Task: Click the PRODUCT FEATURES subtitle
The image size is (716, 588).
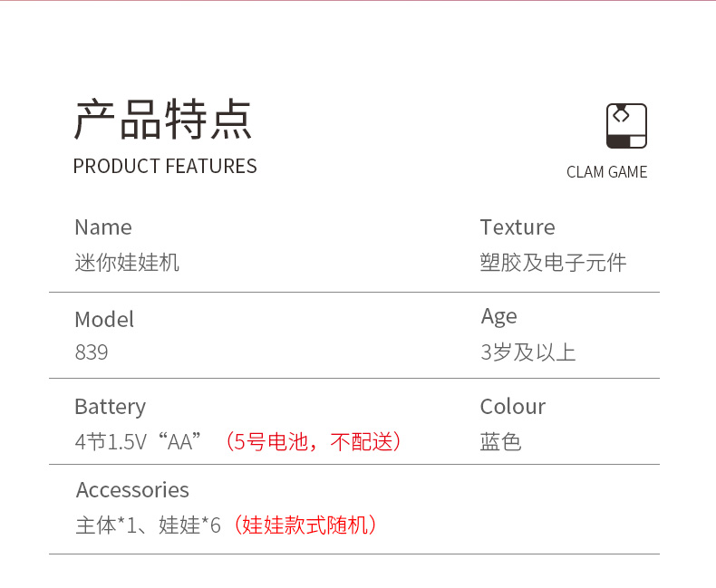Action: 165,166
